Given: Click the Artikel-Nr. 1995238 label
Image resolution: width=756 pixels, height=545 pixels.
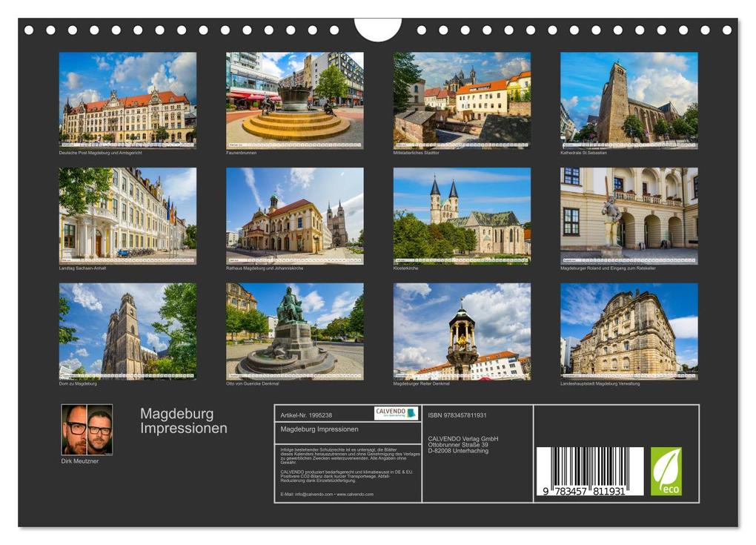Looking at the screenshot, I should point(308,414).
